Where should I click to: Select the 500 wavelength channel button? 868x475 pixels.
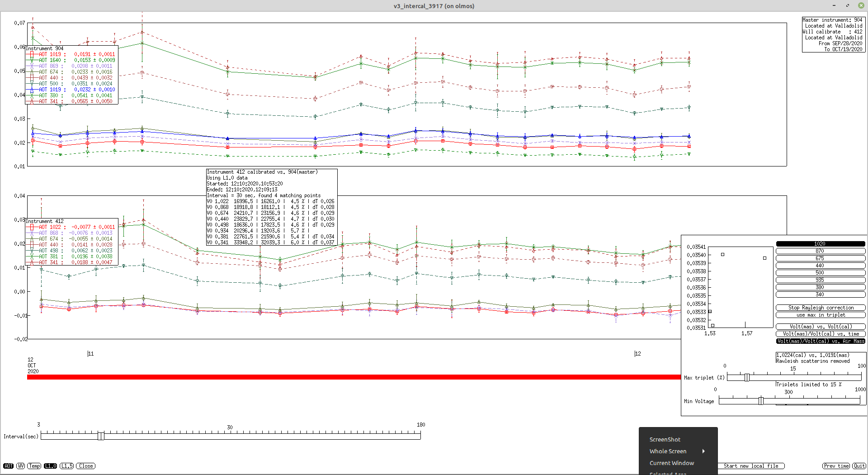820,273
